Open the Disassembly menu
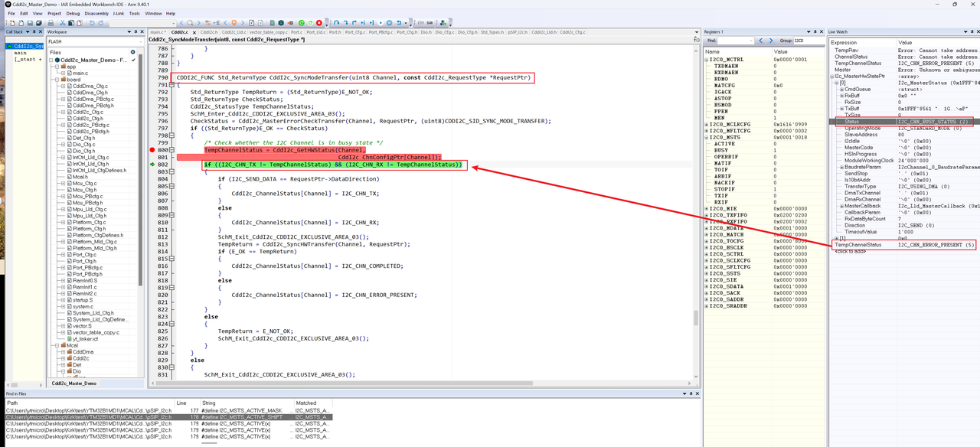This screenshot has width=980, height=447. 96,13
